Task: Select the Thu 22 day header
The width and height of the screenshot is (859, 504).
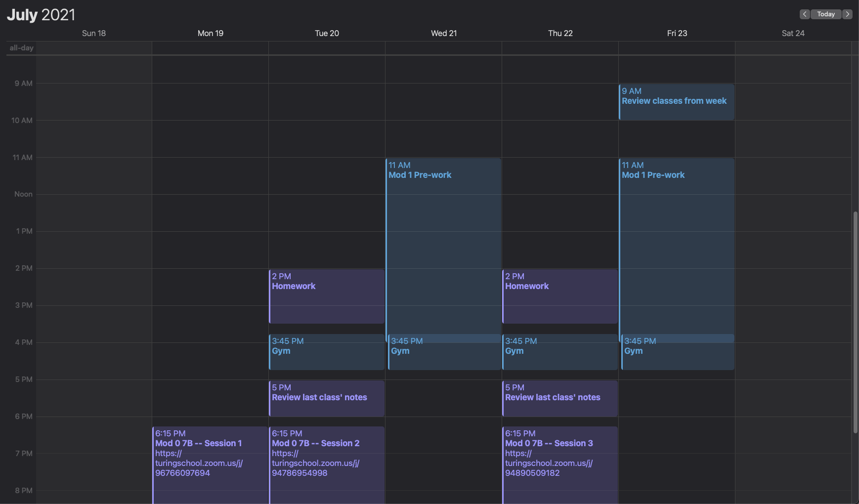Action: (x=560, y=33)
